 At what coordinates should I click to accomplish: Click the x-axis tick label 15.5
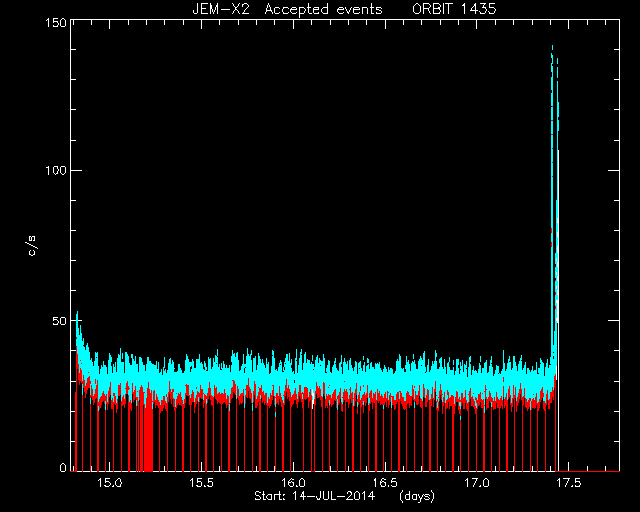[201, 483]
